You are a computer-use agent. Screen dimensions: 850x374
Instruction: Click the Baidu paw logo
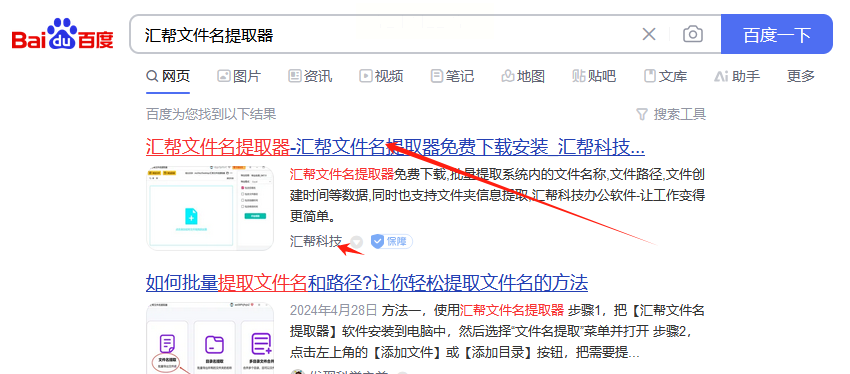tap(62, 34)
